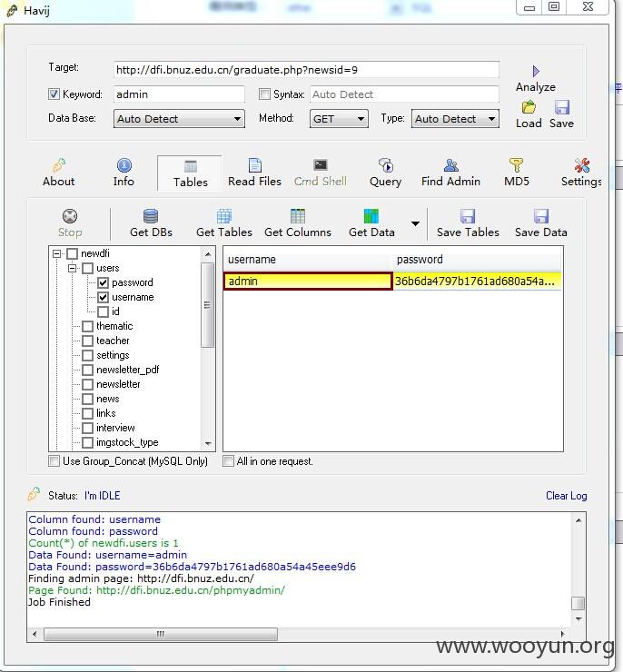The height and width of the screenshot is (672, 623).
Task: Check the teacher table checkbox
Action: pyautogui.click(x=87, y=341)
